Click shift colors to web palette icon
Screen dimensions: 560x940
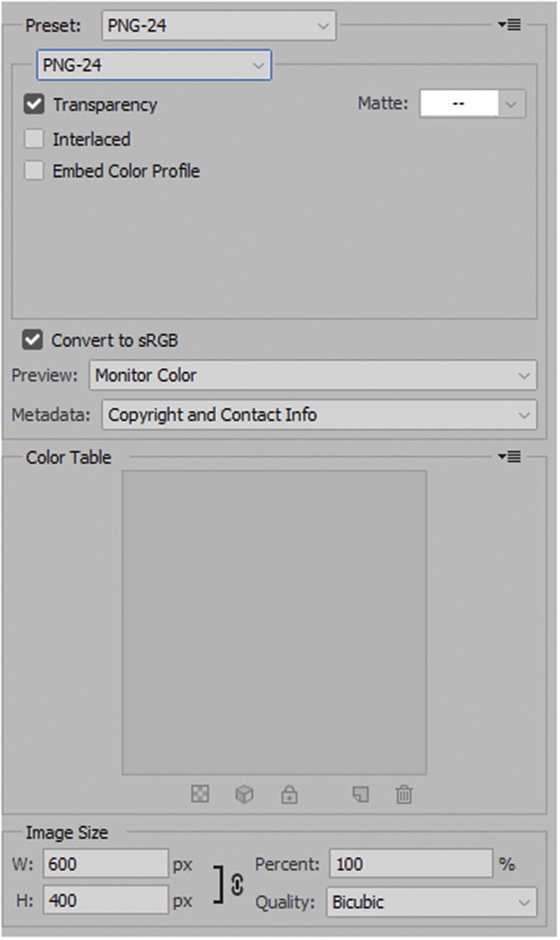245,794
